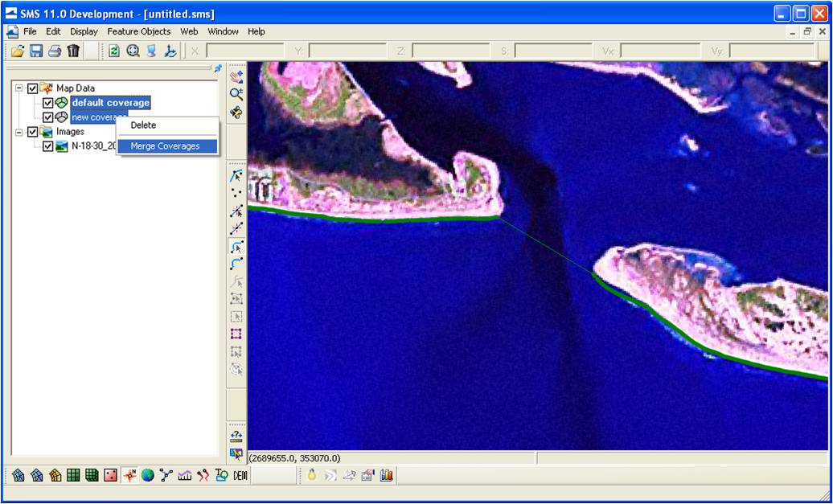833x504 pixels.
Task: Open the Edit menu
Action: point(53,31)
